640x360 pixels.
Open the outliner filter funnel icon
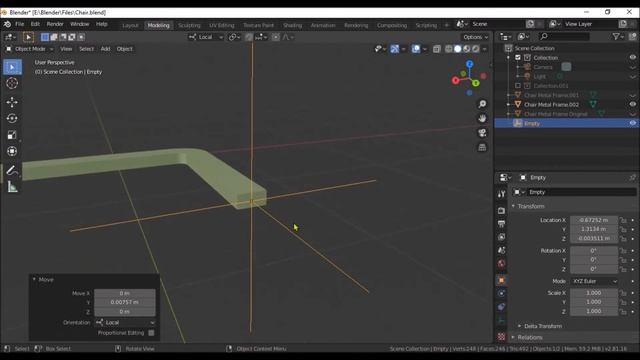click(x=616, y=37)
